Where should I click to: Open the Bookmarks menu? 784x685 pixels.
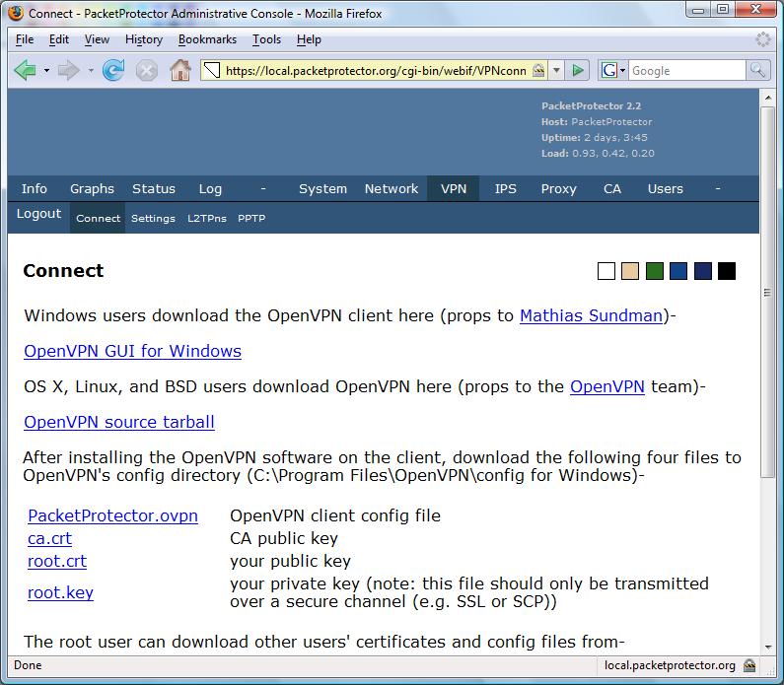point(207,39)
